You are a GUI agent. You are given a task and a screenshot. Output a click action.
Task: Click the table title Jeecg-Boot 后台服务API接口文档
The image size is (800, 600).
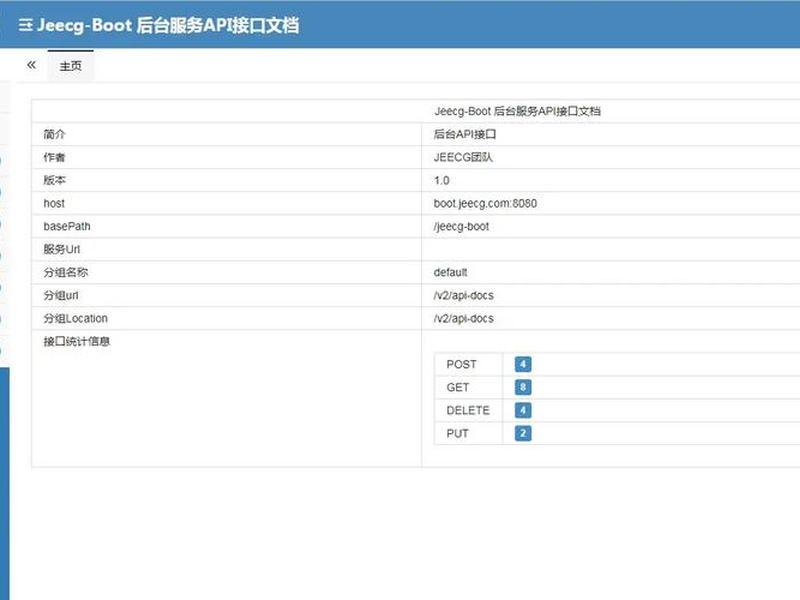(x=517, y=111)
